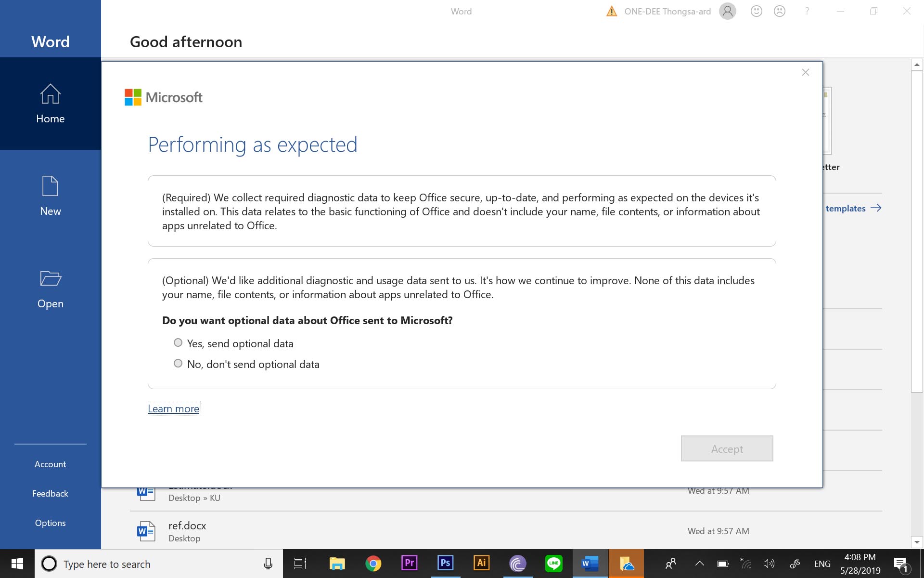Click the smiley face feedback icon
Screen dimensions: 924x578
point(756,11)
